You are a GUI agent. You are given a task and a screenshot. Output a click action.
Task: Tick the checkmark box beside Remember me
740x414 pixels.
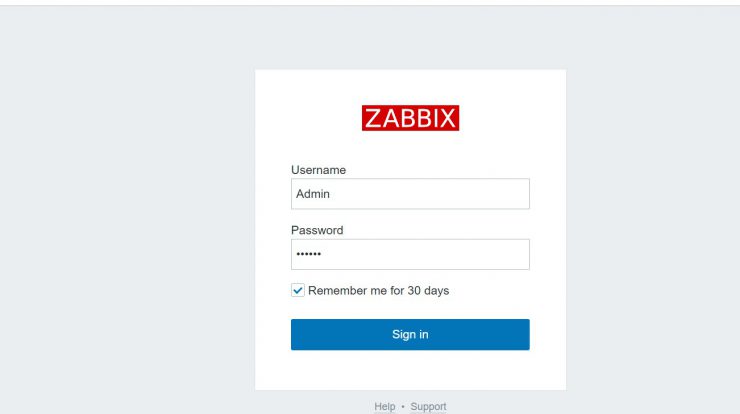pyautogui.click(x=297, y=290)
